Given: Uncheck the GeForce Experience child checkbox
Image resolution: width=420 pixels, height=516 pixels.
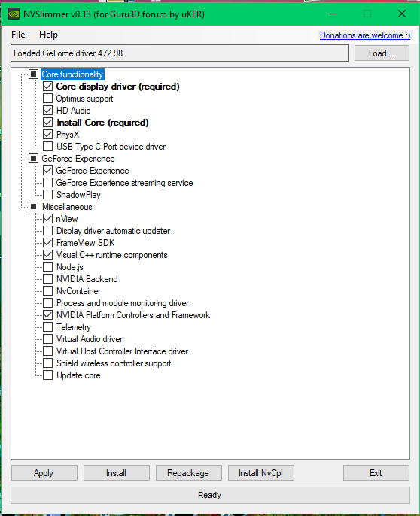Looking at the screenshot, I should (x=47, y=171).
